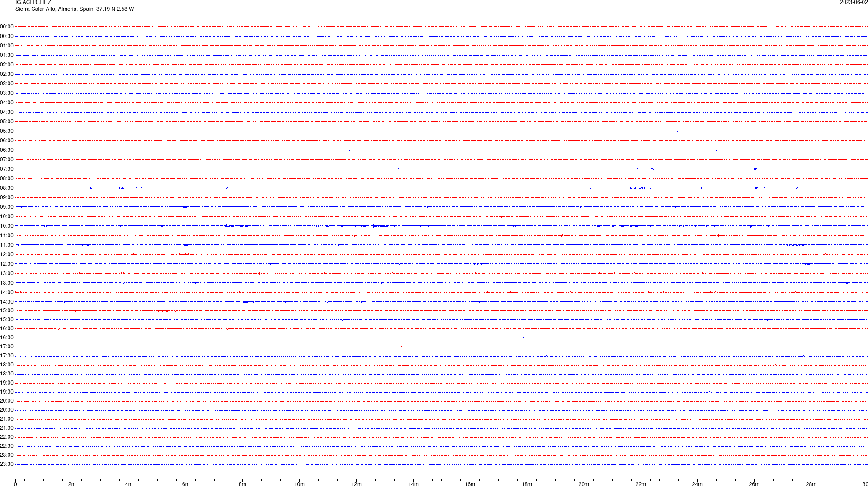Select the 11:30 time row label
Viewport: 868px width, 488px height.
[7, 245]
